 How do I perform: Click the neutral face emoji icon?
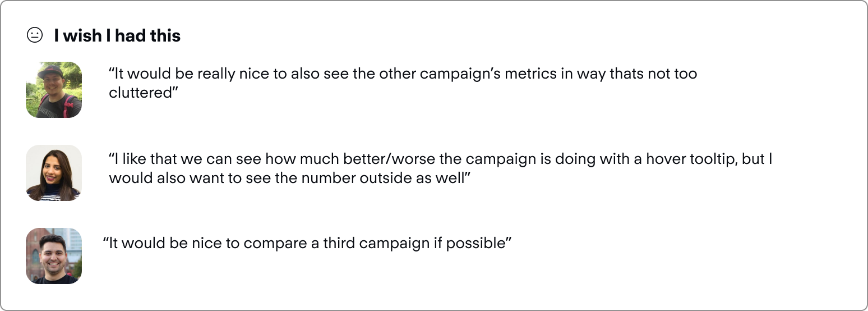point(35,36)
